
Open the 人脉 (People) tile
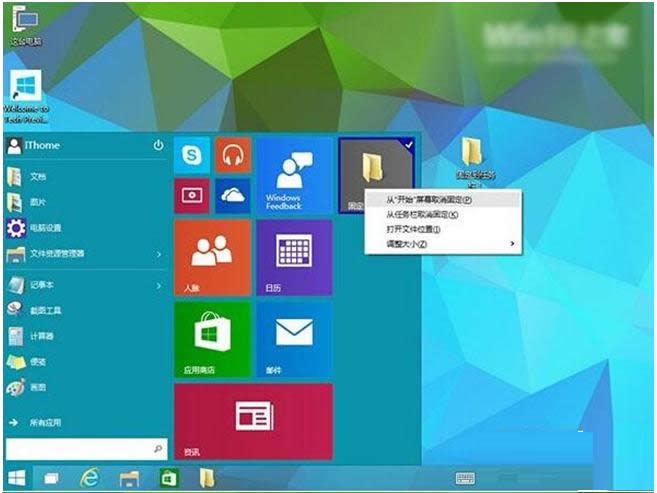pos(212,257)
